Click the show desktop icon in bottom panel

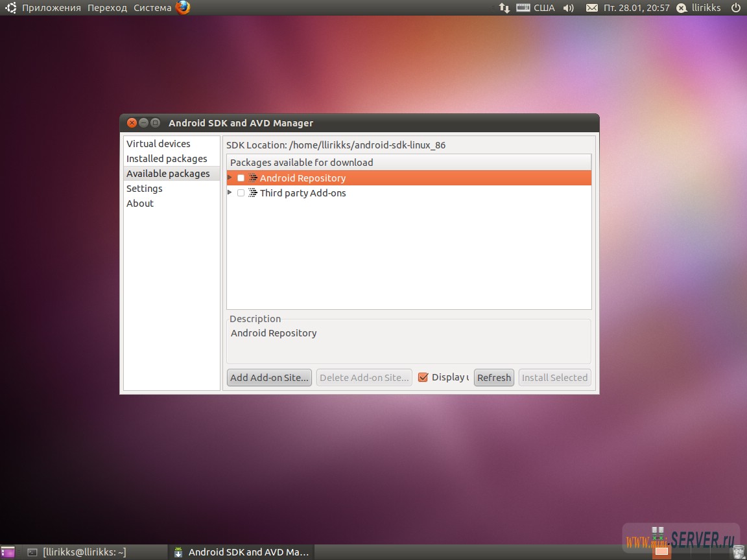8,552
